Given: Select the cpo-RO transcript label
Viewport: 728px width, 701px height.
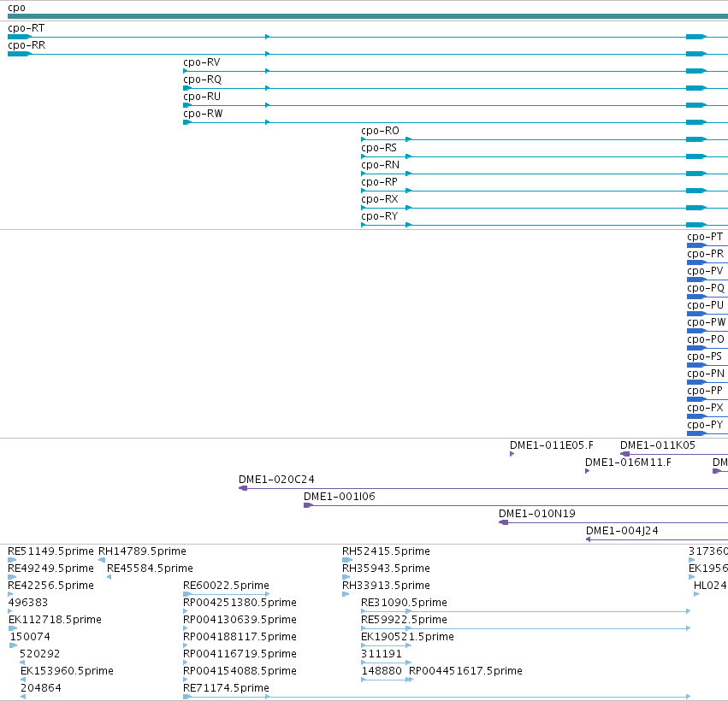Looking at the screenshot, I should point(380,132).
